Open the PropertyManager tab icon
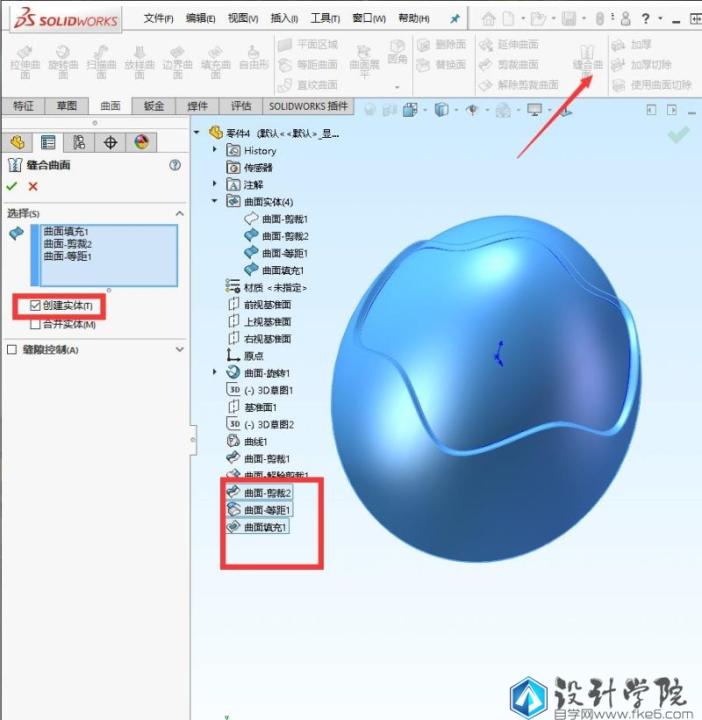The width and height of the screenshot is (702, 720). (x=47, y=142)
